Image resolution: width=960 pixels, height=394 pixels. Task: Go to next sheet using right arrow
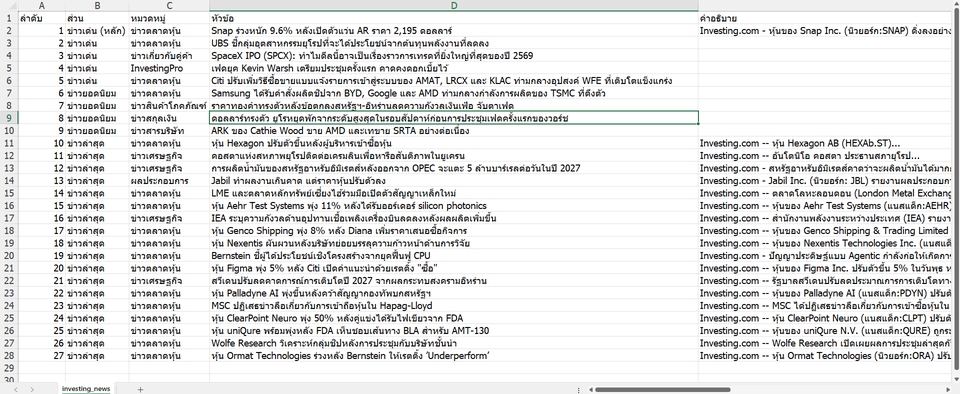point(32,389)
